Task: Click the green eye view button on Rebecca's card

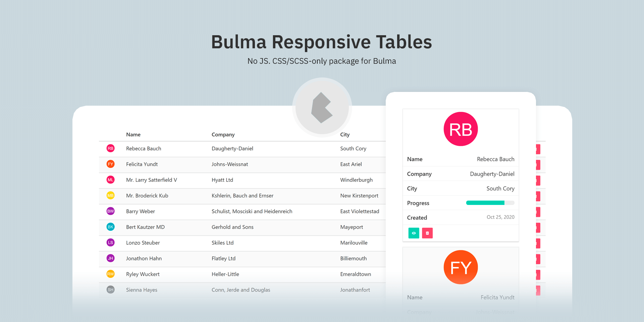Action: pyautogui.click(x=414, y=233)
